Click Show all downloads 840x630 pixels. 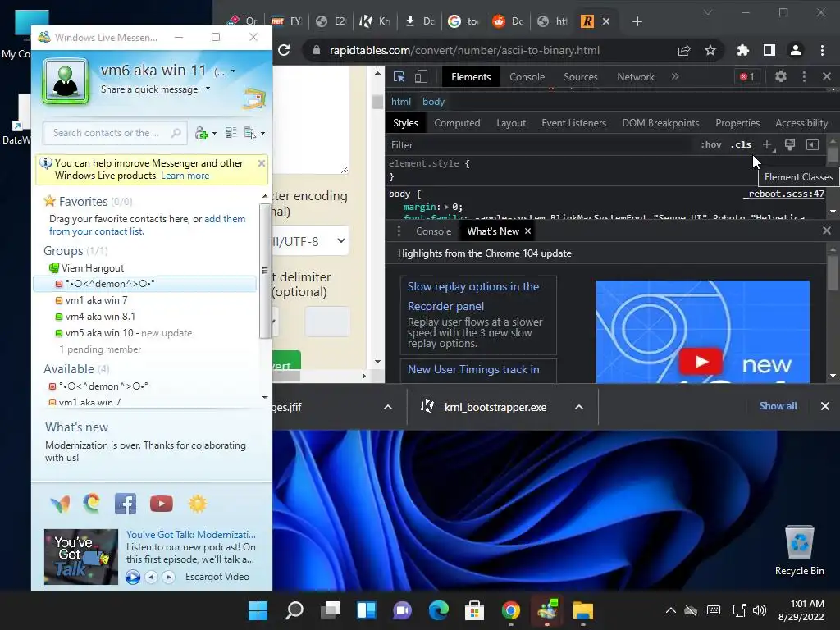coord(778,406)
